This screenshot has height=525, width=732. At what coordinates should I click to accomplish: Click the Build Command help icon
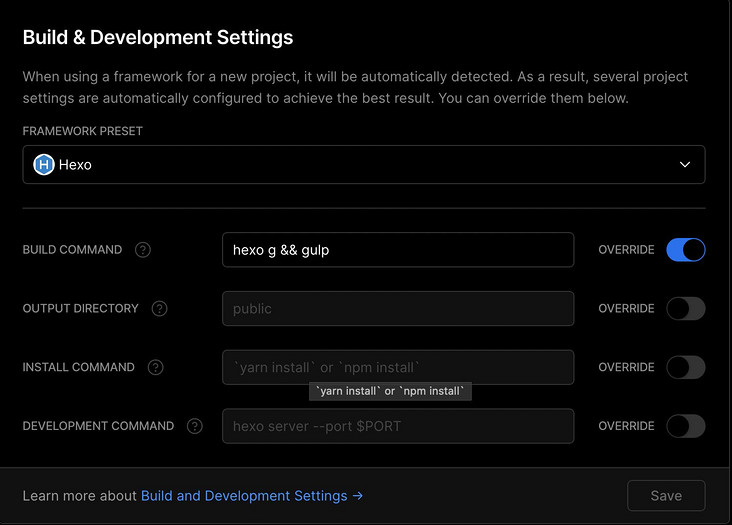(x=143, y=250)
